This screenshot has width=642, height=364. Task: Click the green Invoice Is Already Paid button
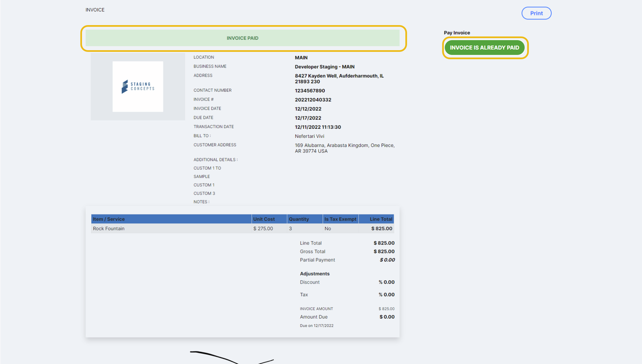tap(484, 48)
